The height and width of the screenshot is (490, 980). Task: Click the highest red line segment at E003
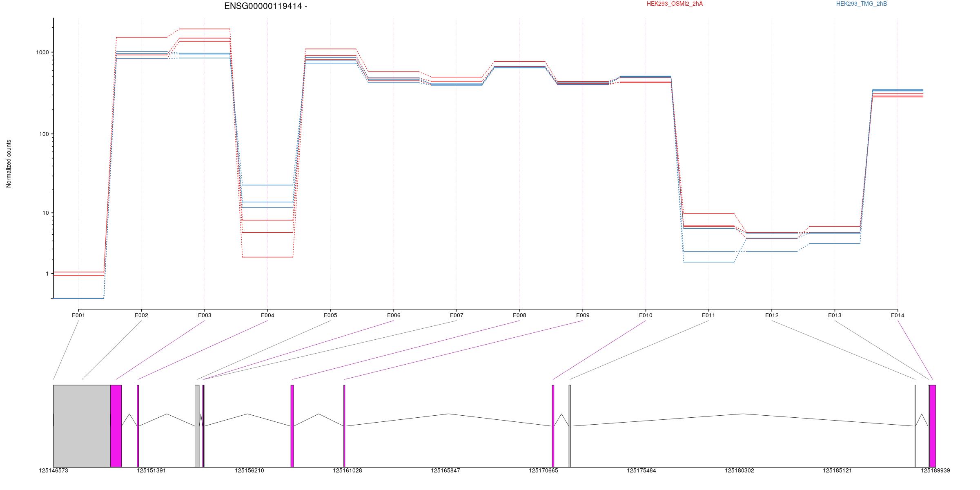205,29
